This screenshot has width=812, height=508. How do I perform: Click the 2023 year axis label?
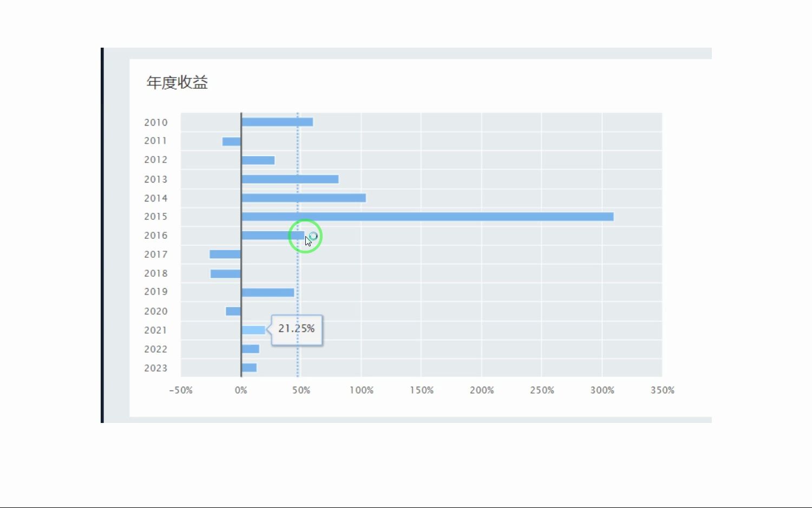click(x=156, y=368)
